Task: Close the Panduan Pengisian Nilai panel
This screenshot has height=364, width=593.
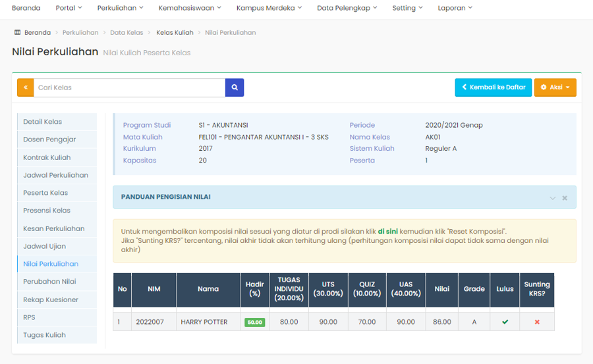Action: (x=565, y=197)
